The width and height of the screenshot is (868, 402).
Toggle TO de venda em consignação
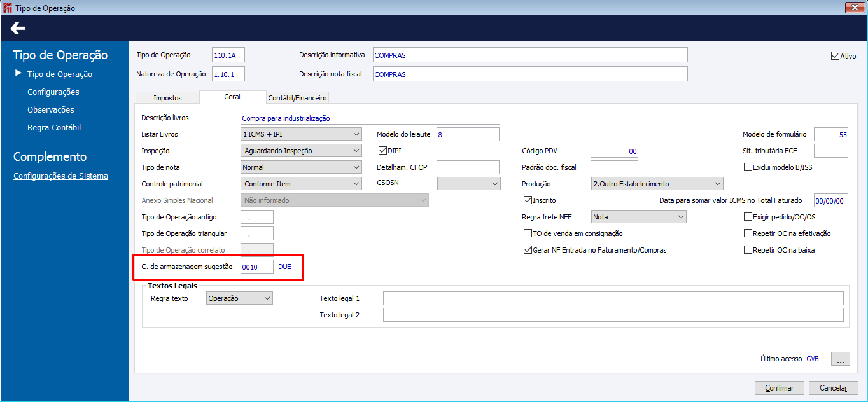528,233
